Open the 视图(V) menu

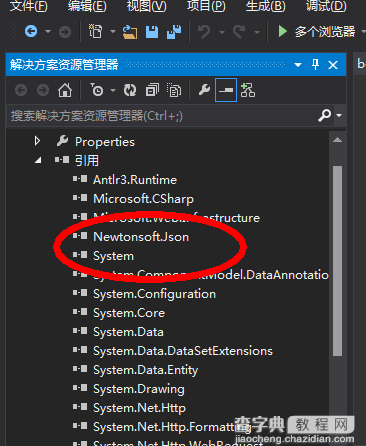click(147, 6)
